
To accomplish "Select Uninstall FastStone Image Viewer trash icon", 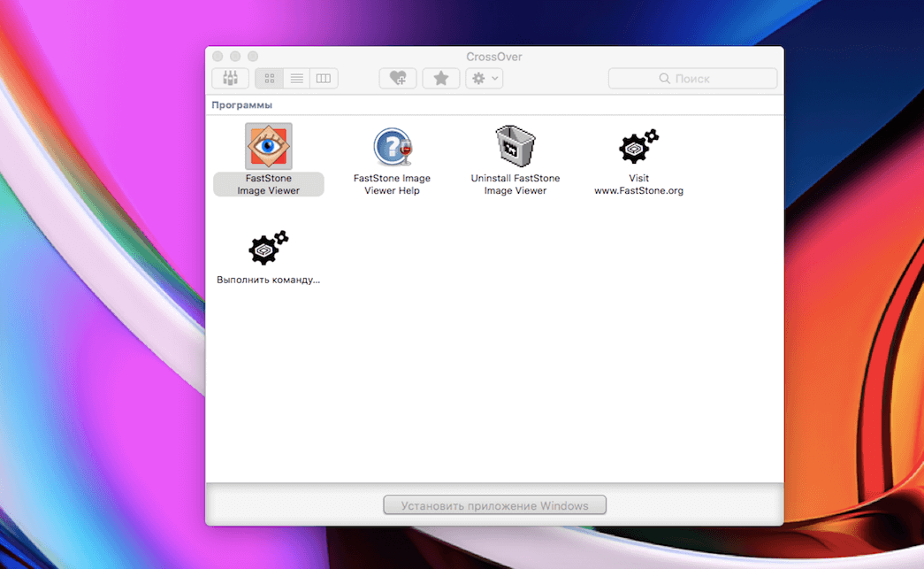I will 515,147.
